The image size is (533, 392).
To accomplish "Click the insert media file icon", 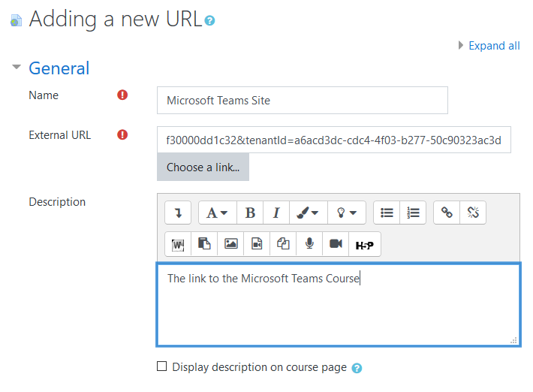I will tap(257, 244).
